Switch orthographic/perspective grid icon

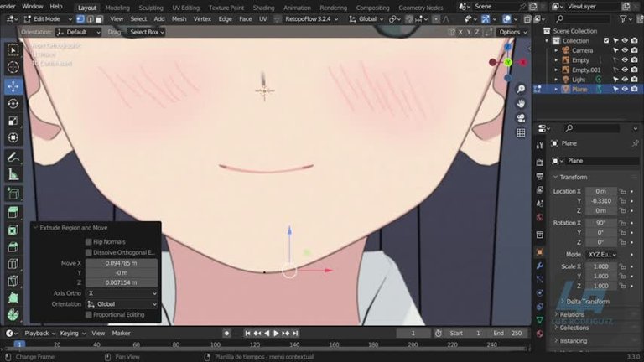[x=521, y=132]
